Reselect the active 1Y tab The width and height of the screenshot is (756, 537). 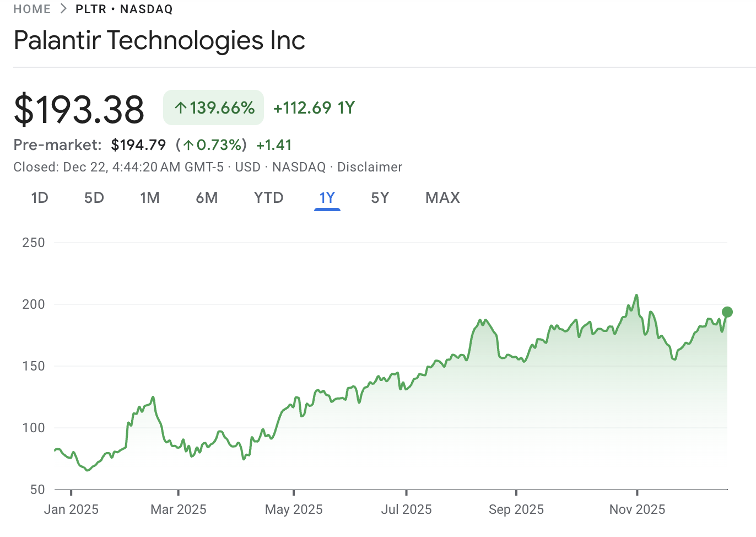327,197
